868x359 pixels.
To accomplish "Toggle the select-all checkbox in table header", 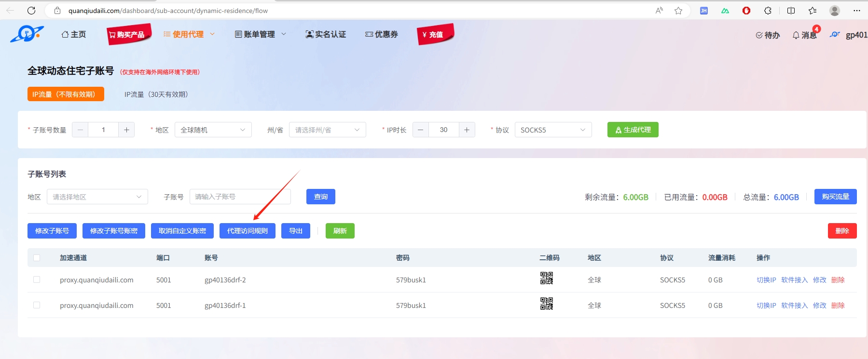I will [37, 258].
